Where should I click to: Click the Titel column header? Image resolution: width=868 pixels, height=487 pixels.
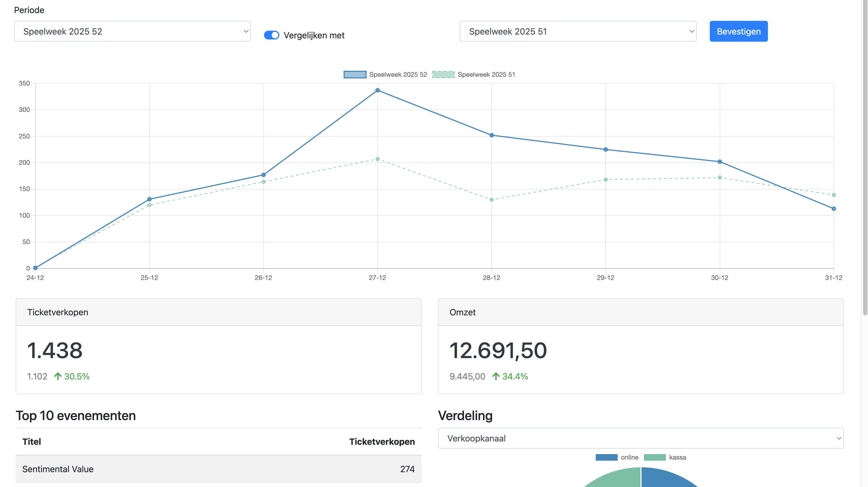[31, 441]
